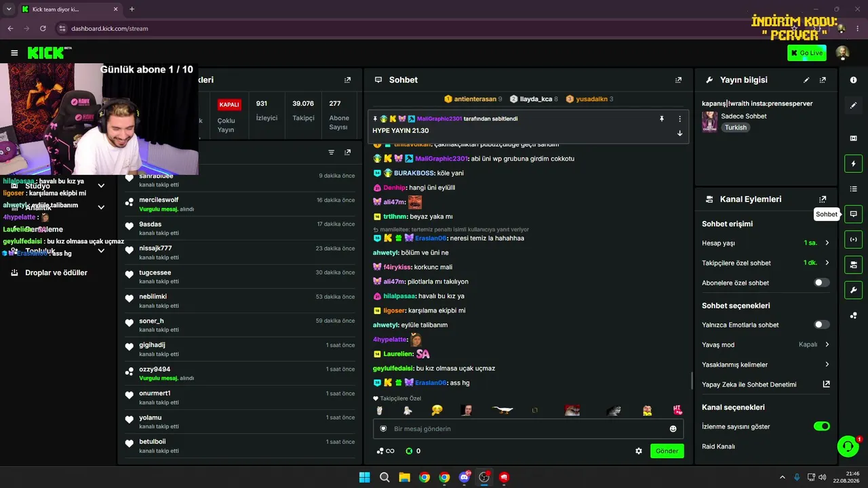This screenshot has height=488, width=868.
Task: Toggle Yalnızca Emotlarla sohbet switch
Action: click(x=821, y=325)
